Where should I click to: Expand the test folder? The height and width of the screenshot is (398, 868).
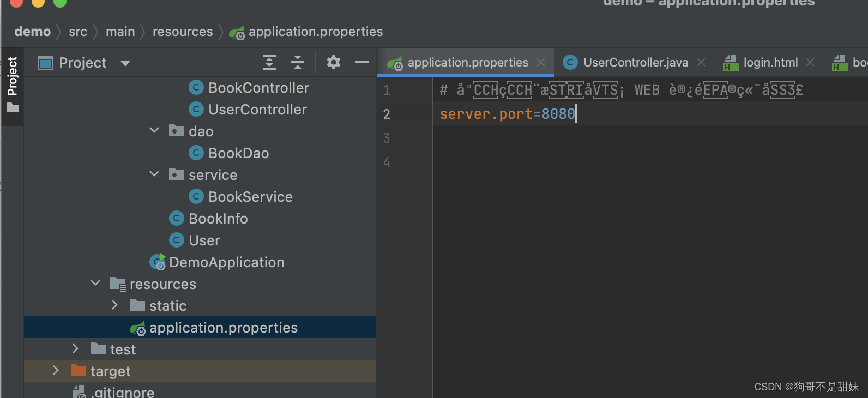pos(75,349)
